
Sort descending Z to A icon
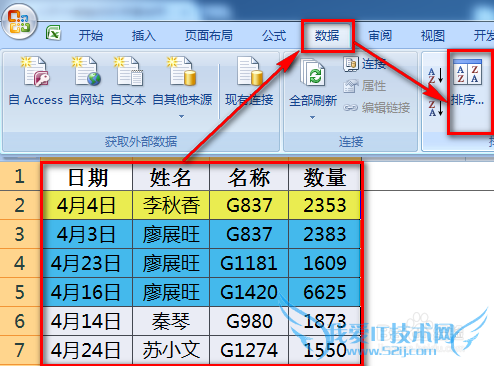click(x=436, y=108)
